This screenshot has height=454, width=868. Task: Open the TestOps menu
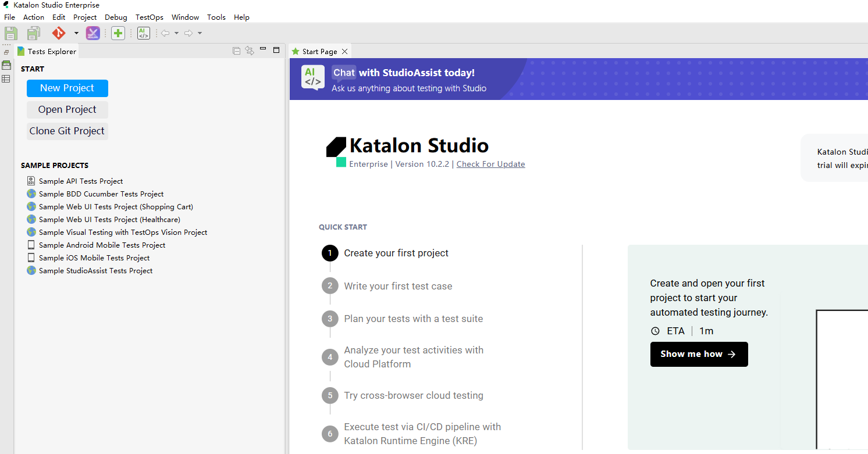click(150, 17)
